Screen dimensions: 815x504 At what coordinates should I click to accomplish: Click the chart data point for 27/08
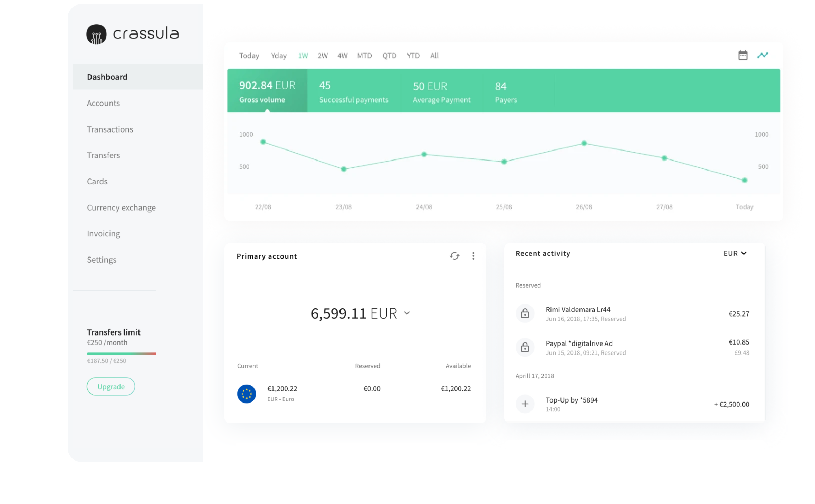coord(664,158)
